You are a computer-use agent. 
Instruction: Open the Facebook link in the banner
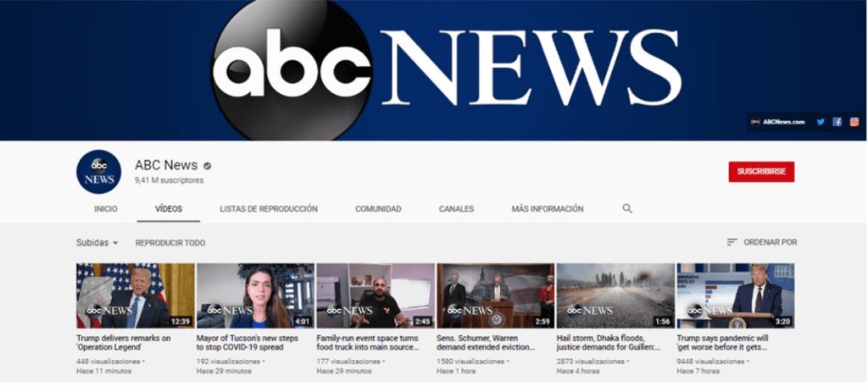[837, 122]
